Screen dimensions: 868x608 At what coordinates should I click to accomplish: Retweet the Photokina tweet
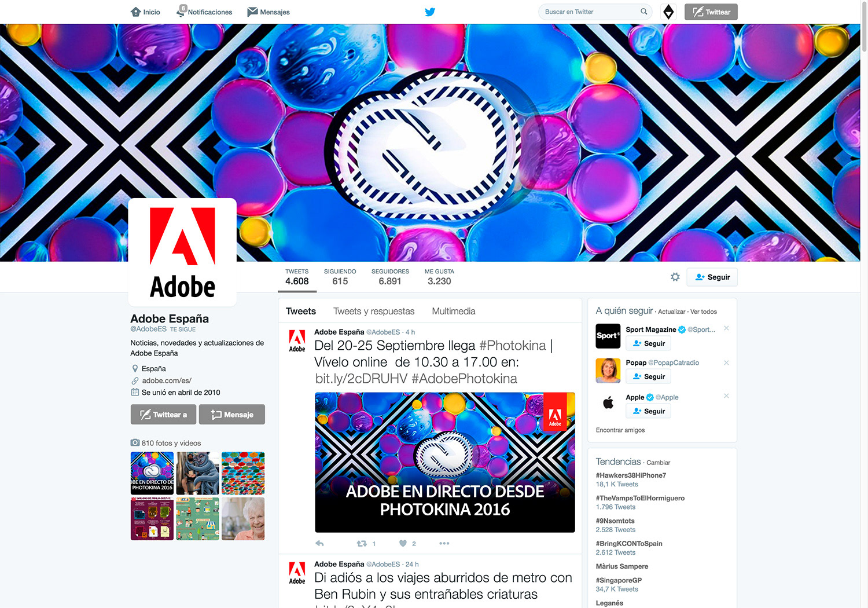click(362, 543)
